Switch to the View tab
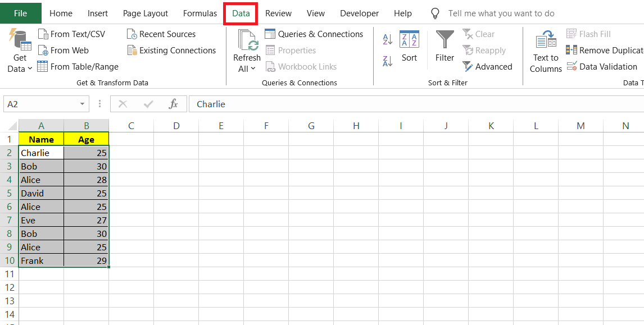The image size is (644, 325). coord(315,13)
